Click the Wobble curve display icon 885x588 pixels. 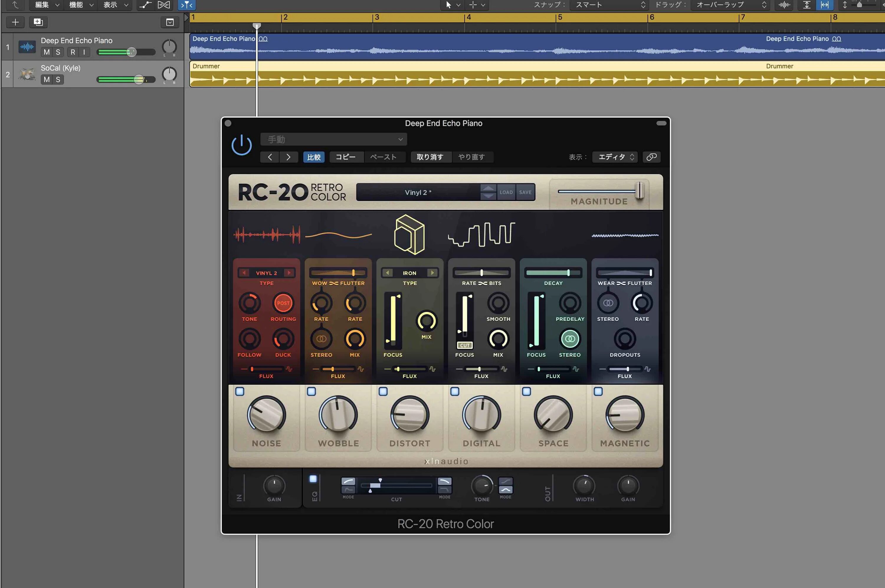(x=338, y=235)
